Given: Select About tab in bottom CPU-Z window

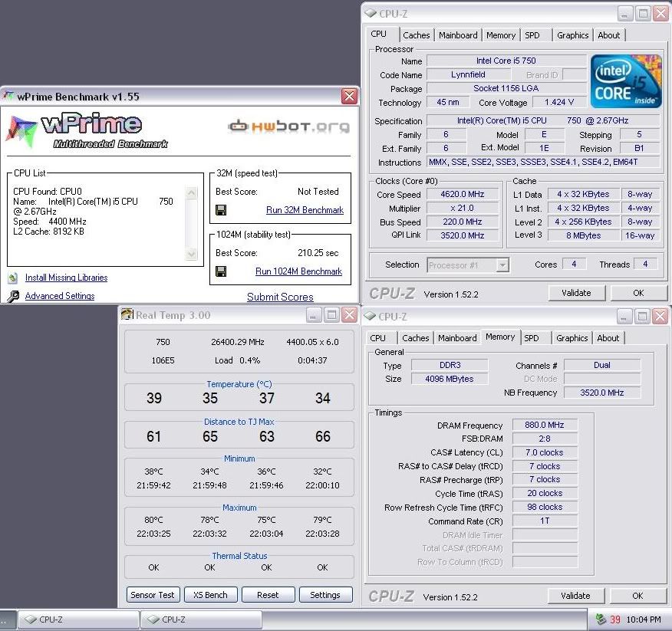Looking at the screenshot, I should click(608, 338).
